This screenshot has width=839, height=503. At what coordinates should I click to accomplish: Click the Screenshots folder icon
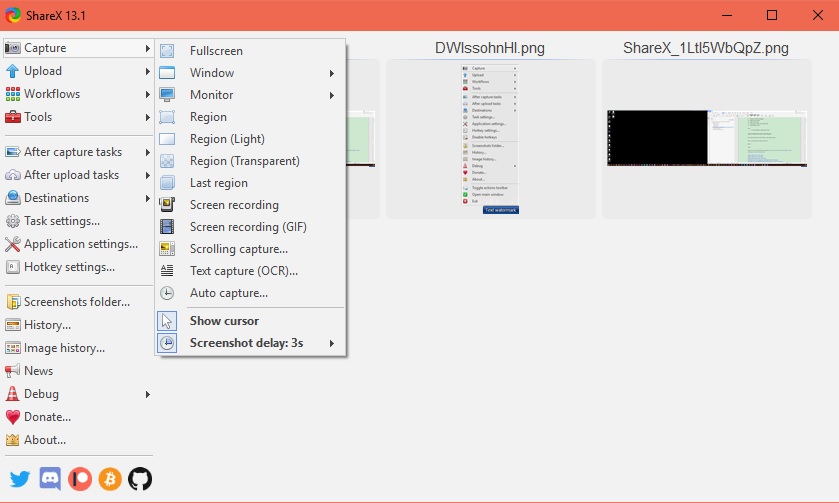13,302
